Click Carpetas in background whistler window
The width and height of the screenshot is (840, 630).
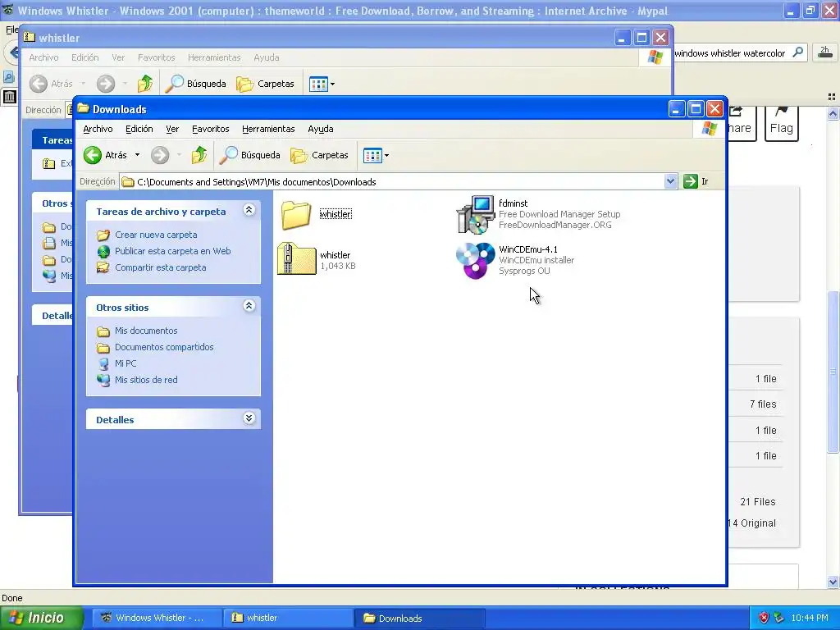266,84
